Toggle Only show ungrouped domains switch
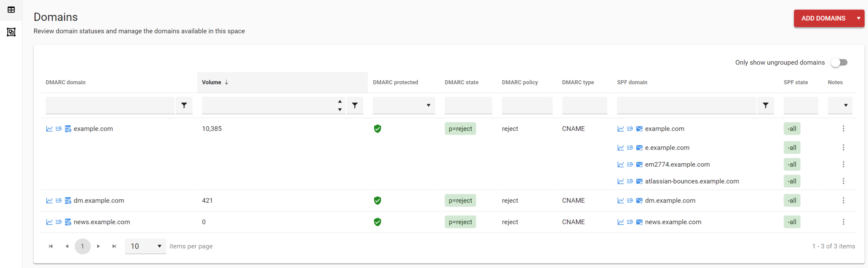The image size is (868, 268). [839, 63]
